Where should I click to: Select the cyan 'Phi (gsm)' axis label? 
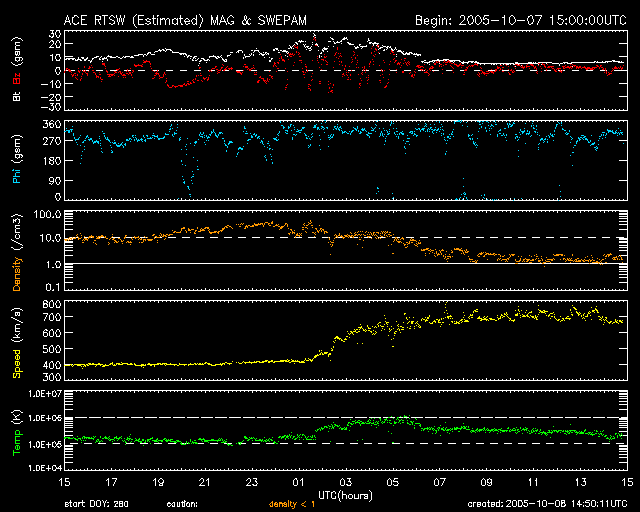(x=17, y=159)
